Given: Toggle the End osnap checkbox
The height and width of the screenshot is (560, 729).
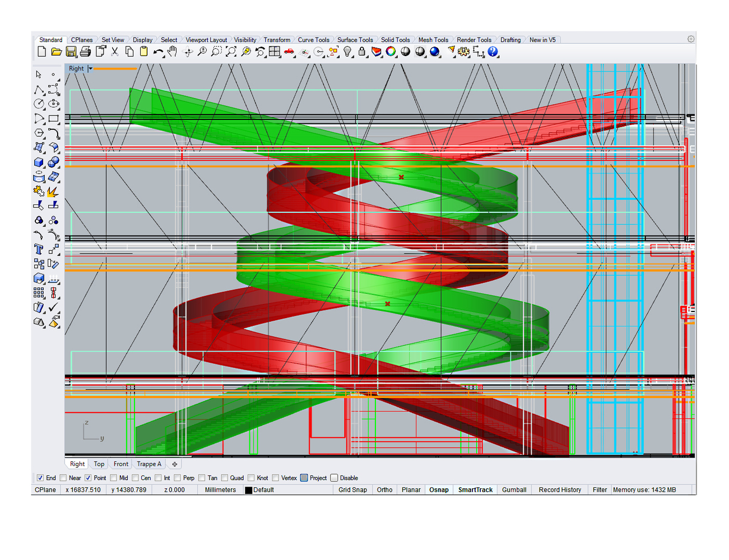Looking at the screenshot, I should coord(40,478).
